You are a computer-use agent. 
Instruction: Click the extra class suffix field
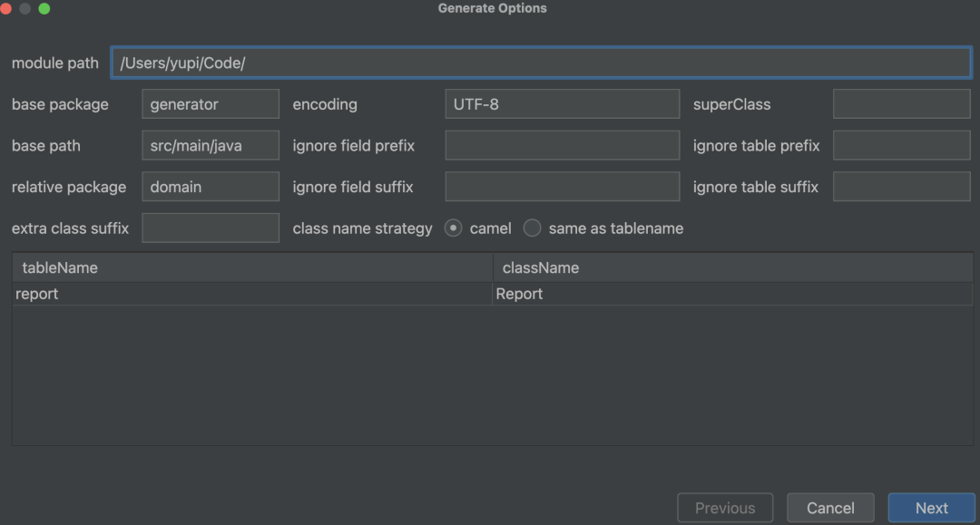click(x=210, y=228)
